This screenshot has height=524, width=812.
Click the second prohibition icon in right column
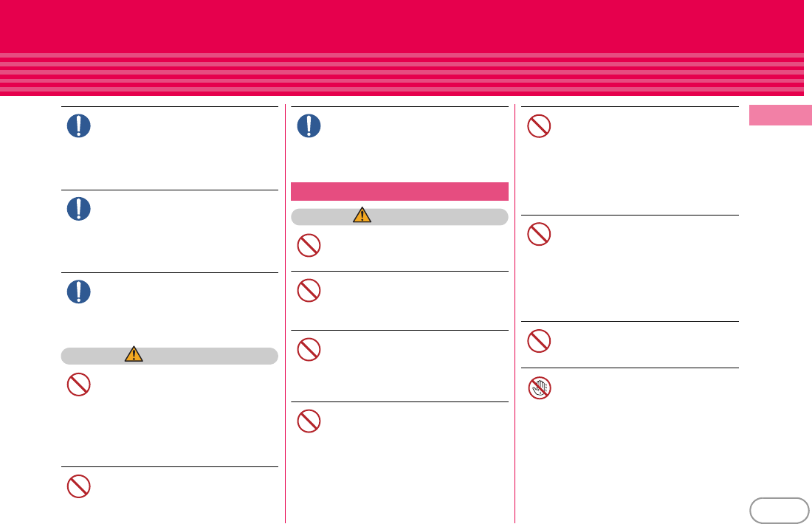pyautogui.click(x=539, y=235)
